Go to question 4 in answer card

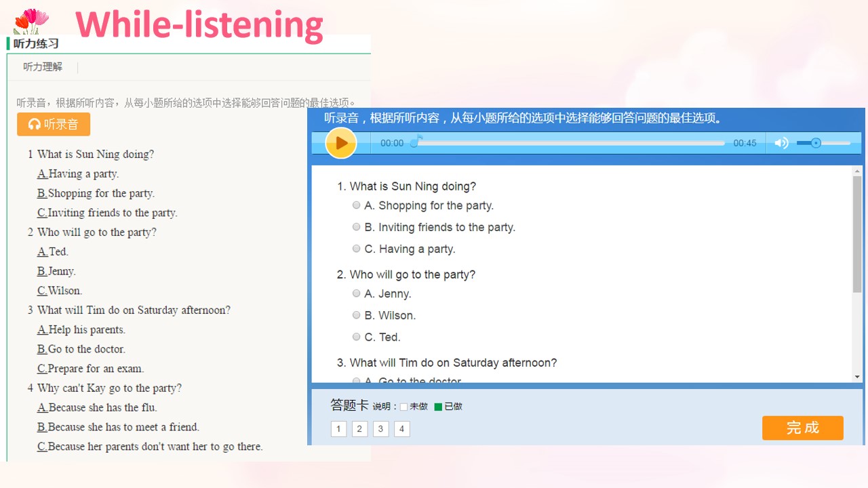[402, 429]
